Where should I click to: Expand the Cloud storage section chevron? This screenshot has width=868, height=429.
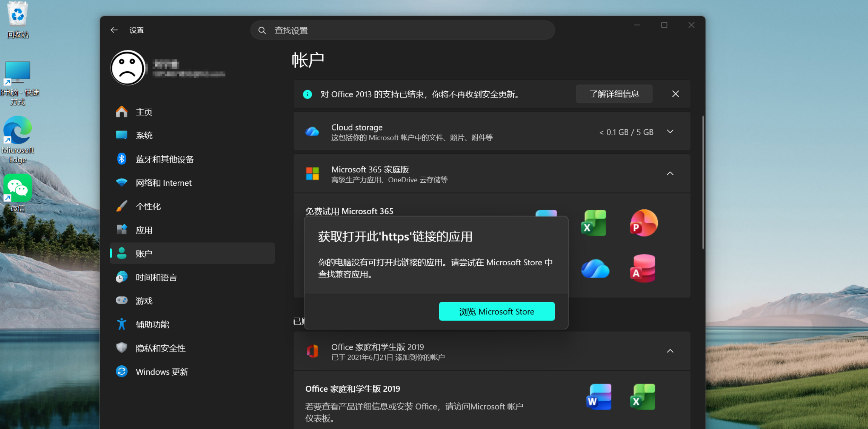[670, 131]
